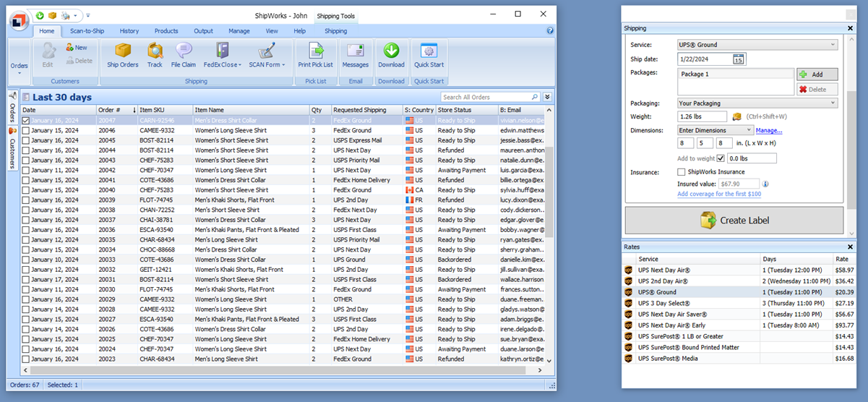Click the Add coverage for first $100 link

coord(719,194)
